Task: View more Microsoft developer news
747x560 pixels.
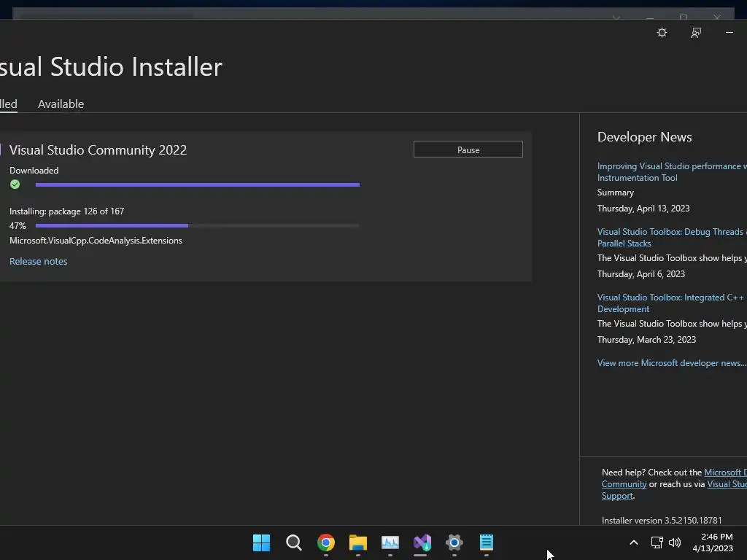Action: (672, 363)
